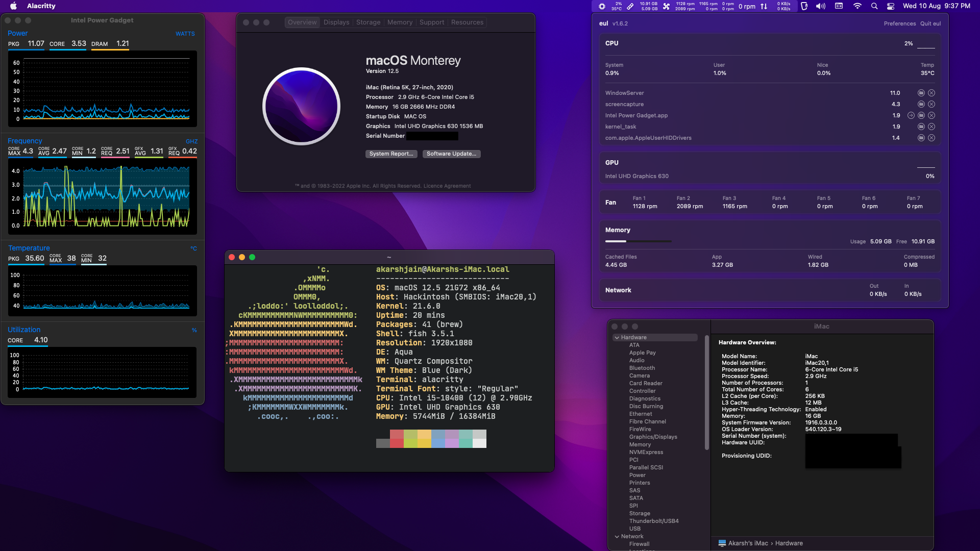Click folder icon on the kernel_task row
Image resolution: width=980 pixels, height=551 pixels.
[x=921, y=127]
